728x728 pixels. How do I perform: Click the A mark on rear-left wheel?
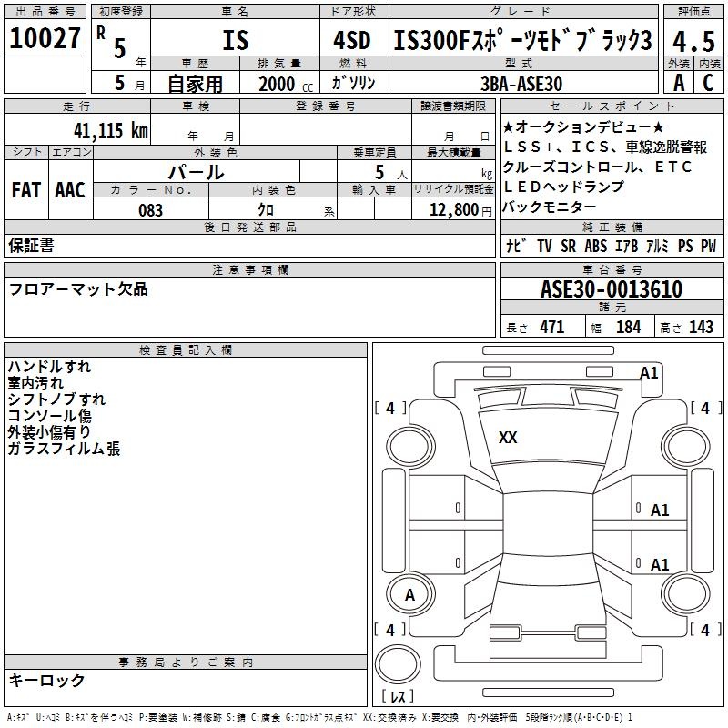(409, 595)
